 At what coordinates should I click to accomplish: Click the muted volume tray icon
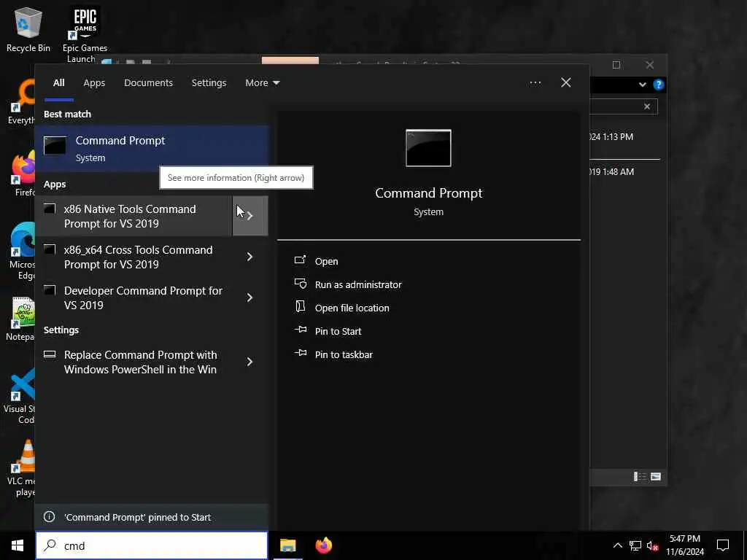click(652, 545)
